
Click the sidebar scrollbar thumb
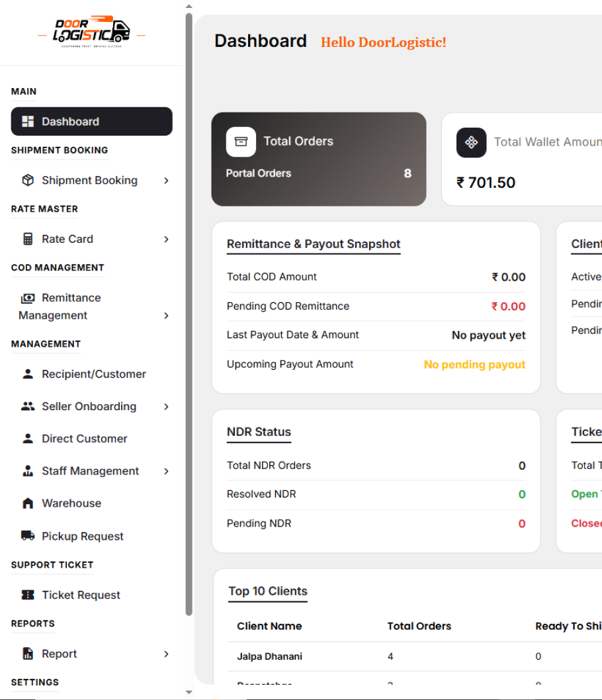pos(189,314)
